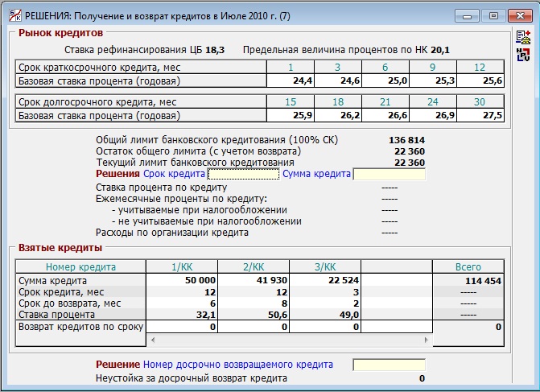Select the 9-month short-term credit term
540x392 pixels.
432,67
